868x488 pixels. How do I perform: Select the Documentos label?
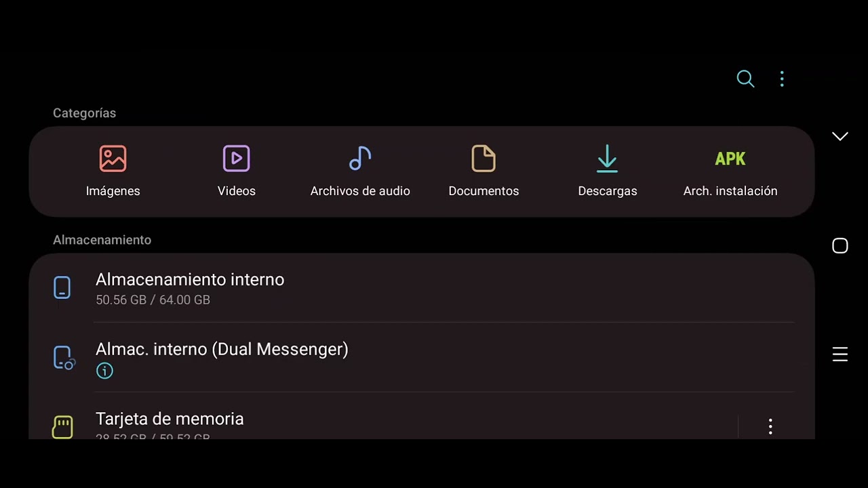pyautogui.click(x=484, y=191)
